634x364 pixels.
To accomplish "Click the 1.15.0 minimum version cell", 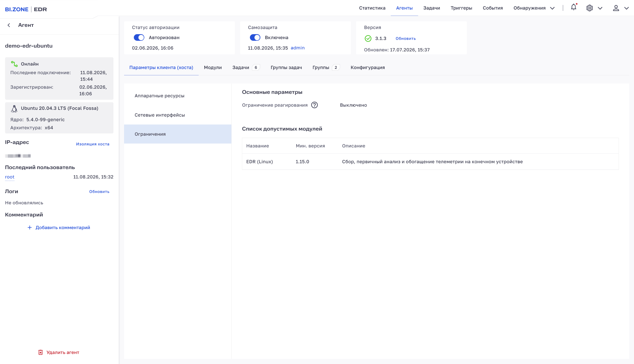I will pos(302,162).
